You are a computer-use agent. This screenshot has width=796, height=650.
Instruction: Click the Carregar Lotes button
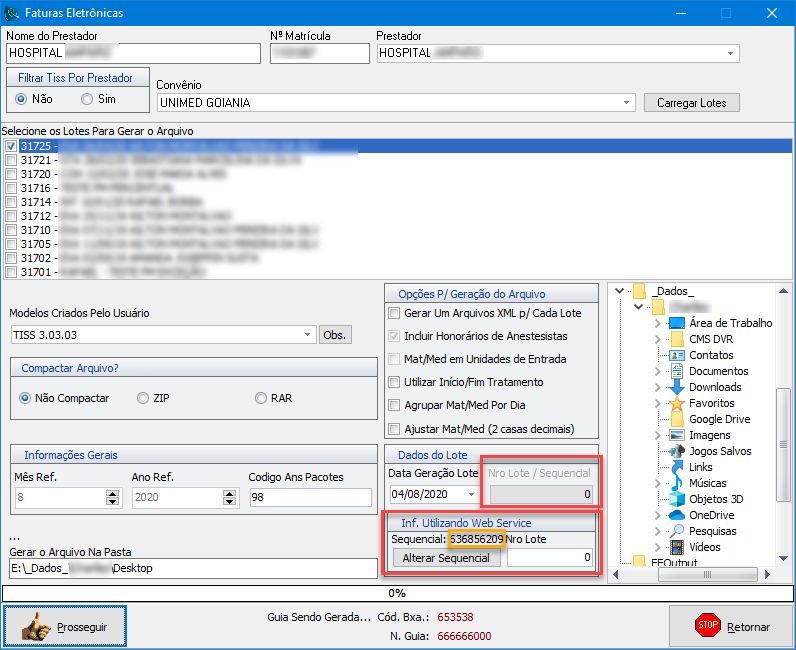coord(691,103)
